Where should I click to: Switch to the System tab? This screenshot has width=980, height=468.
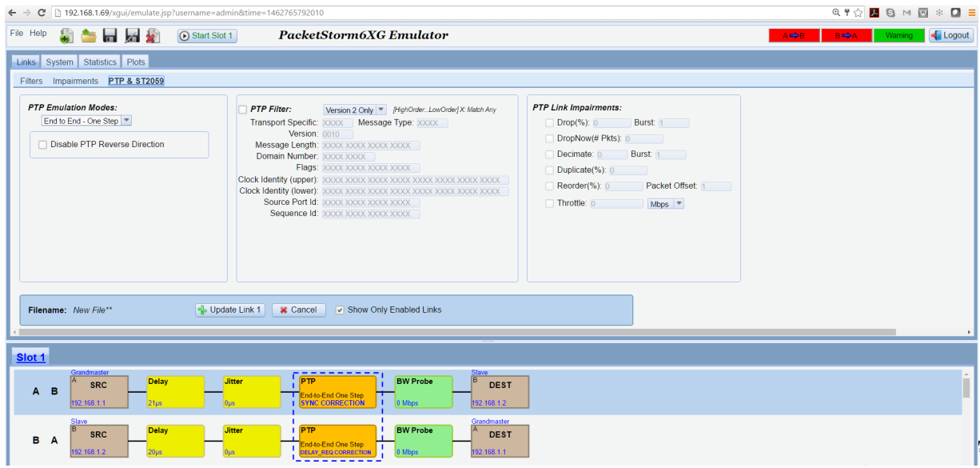tap(59, 62)
